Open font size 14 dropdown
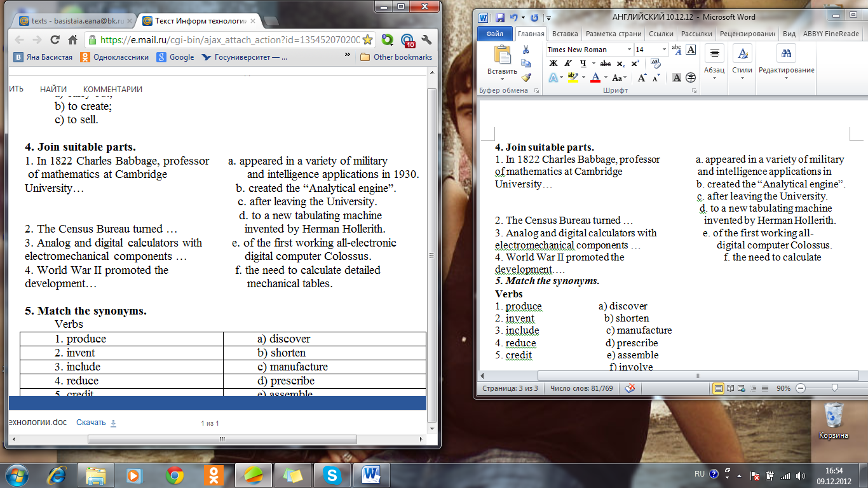 pos(665,50)
